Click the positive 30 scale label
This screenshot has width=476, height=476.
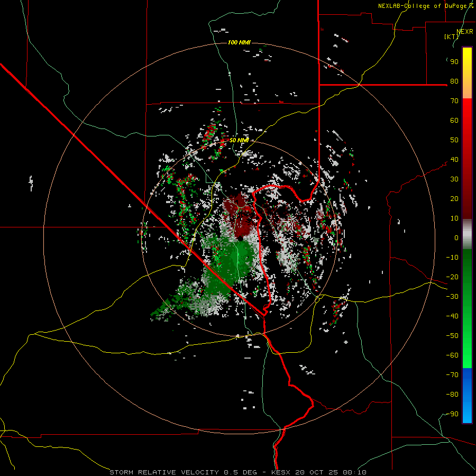click(454, 179)
